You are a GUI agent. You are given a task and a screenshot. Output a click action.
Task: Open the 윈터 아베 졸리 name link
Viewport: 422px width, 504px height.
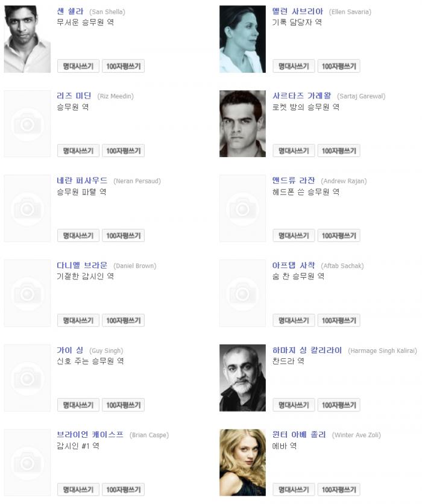299,435
